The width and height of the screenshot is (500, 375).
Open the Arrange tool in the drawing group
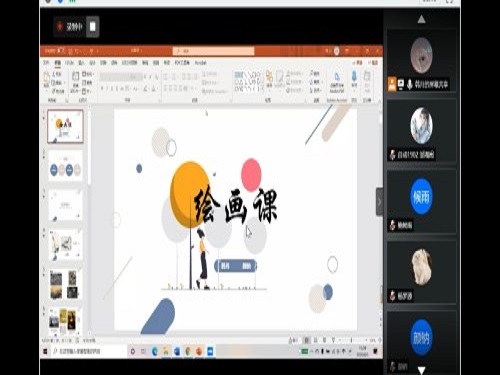click(x=269, y=79)
